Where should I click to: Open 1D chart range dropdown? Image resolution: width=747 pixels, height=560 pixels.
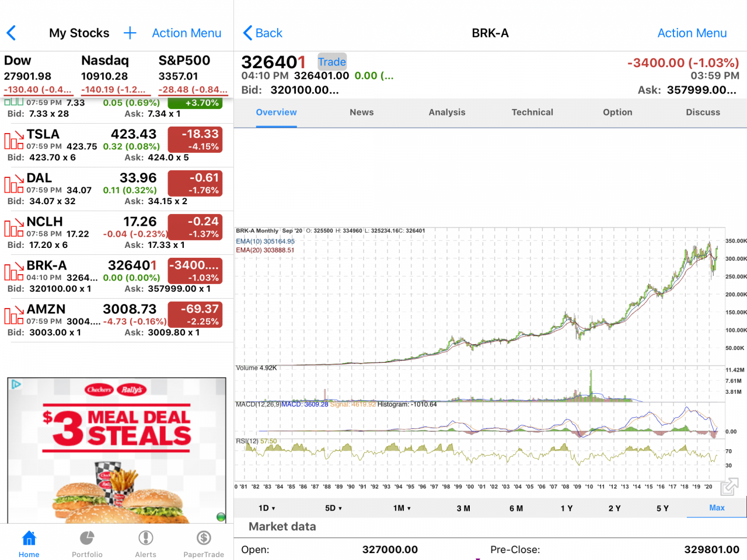(267, 508)
